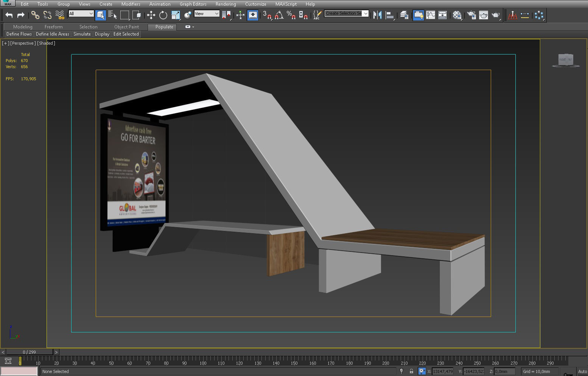Toggle the Angle Snap icon
The image size is (588, 376).
[x=279, y=15]
